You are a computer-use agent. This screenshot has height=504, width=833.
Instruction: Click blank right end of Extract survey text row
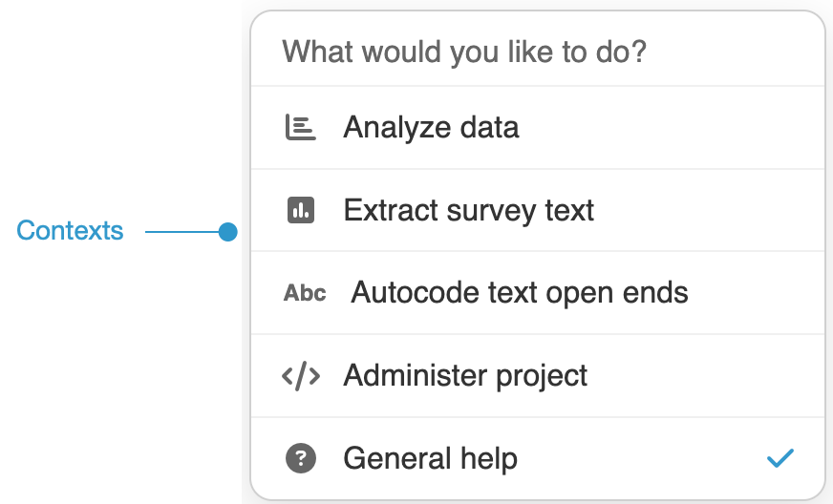[726, 210]
